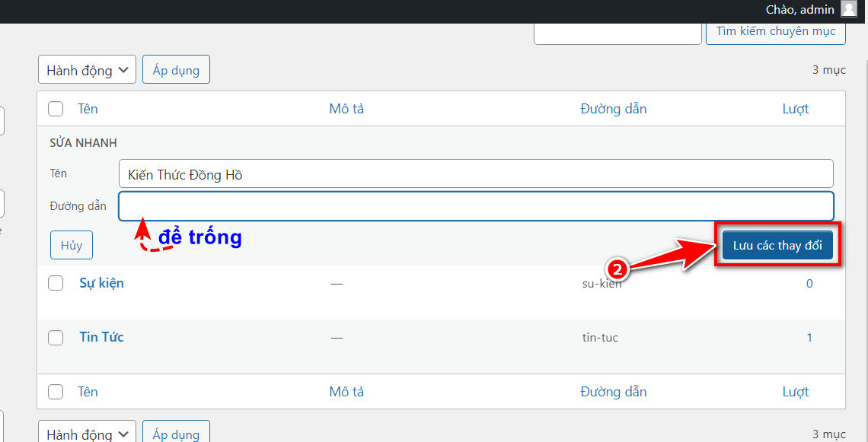Sort by "Mô tả" column in footer
This screenshot has width=868, height=442.
click(346, 392)
